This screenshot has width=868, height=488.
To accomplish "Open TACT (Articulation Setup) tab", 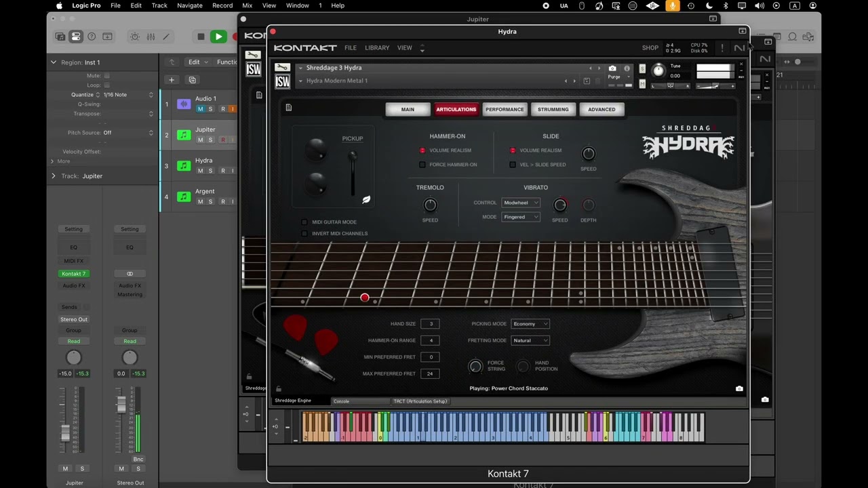I will point(420,401).
